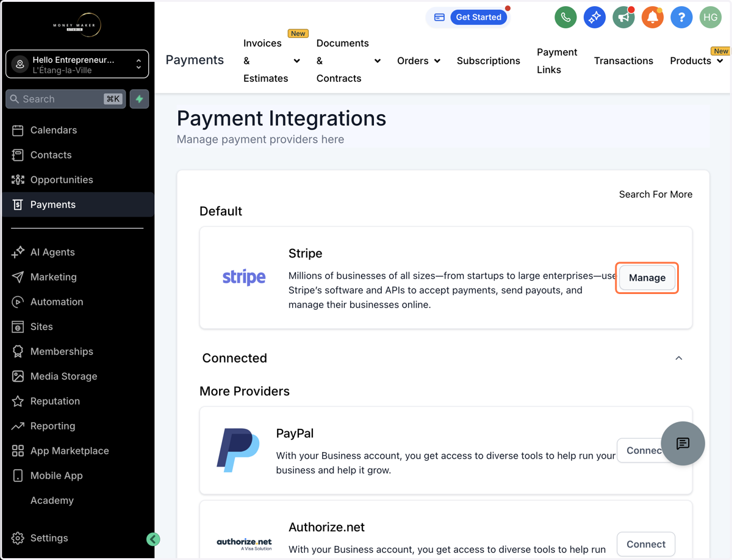Open the floating chat widget button
This screenshot has width=732, height=560.
683,443
